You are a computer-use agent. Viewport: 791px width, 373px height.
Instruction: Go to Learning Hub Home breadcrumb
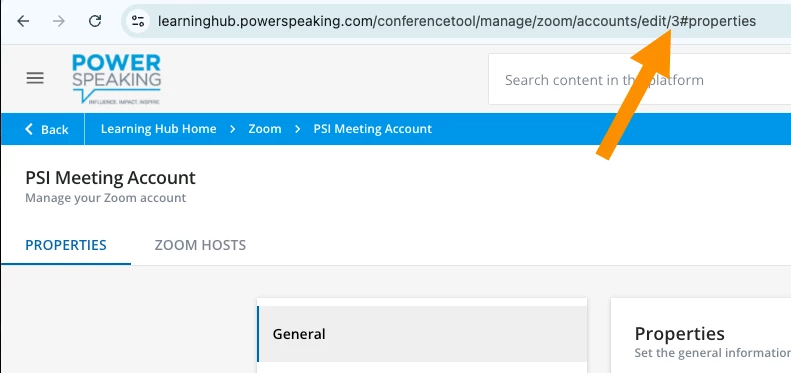point(158,129)
